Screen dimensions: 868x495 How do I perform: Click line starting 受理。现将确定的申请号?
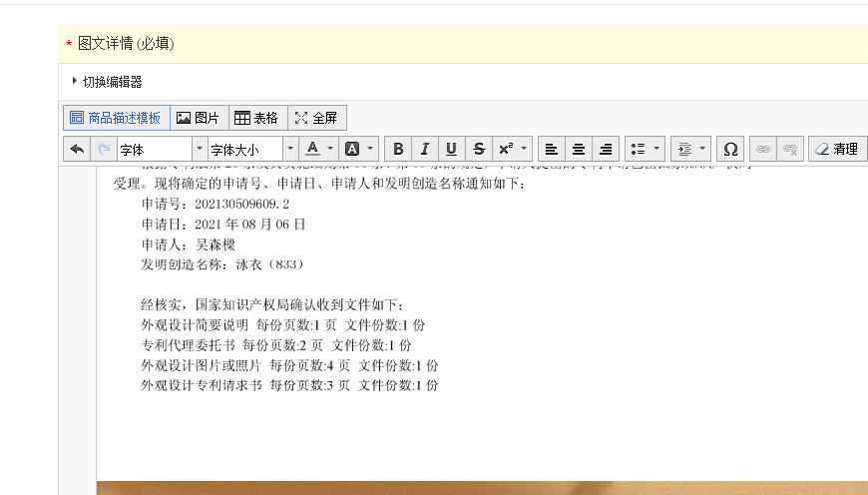319,184
